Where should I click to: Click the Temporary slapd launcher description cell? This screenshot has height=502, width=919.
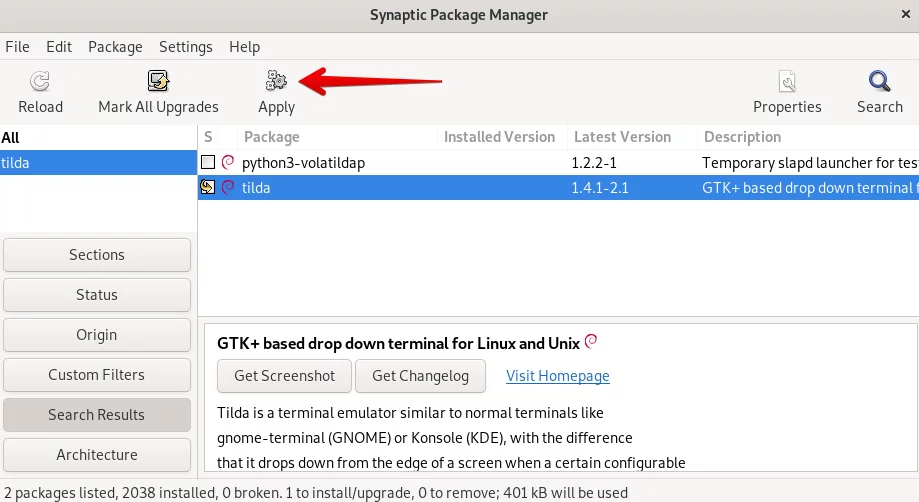[x=809, y=163]
